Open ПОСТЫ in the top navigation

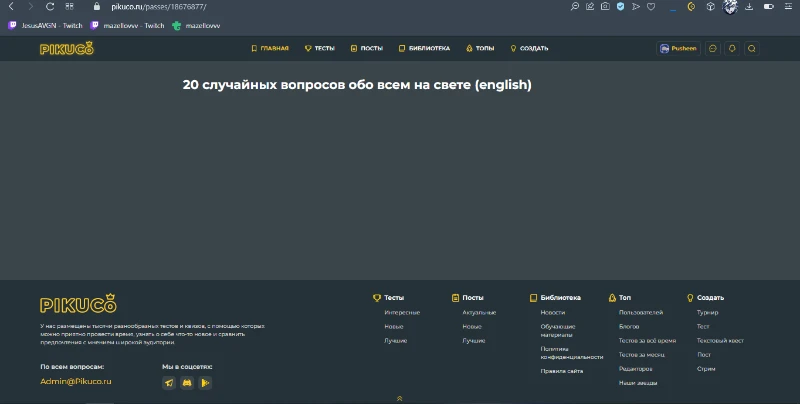(366, 48)
